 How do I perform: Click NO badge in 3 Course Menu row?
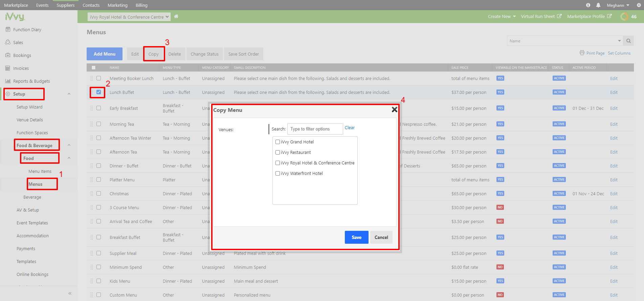pos(500,207)
